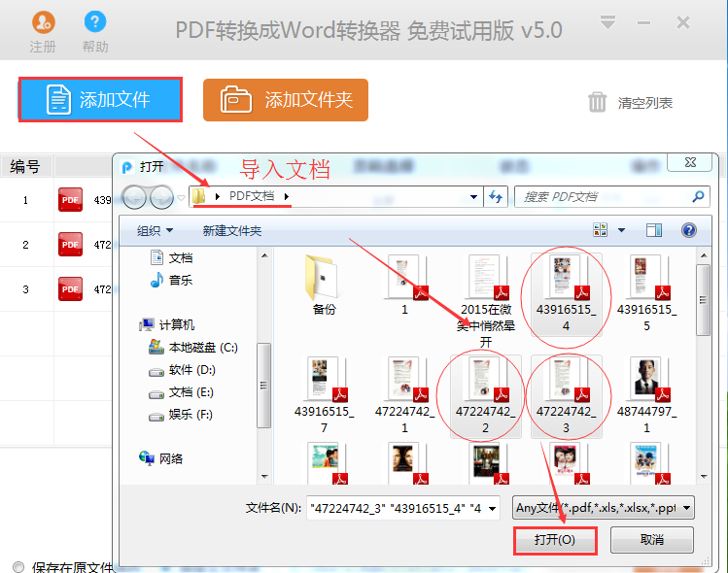
Task: Click file list scrollbar down arrow
Action: [x=704, y=477]
